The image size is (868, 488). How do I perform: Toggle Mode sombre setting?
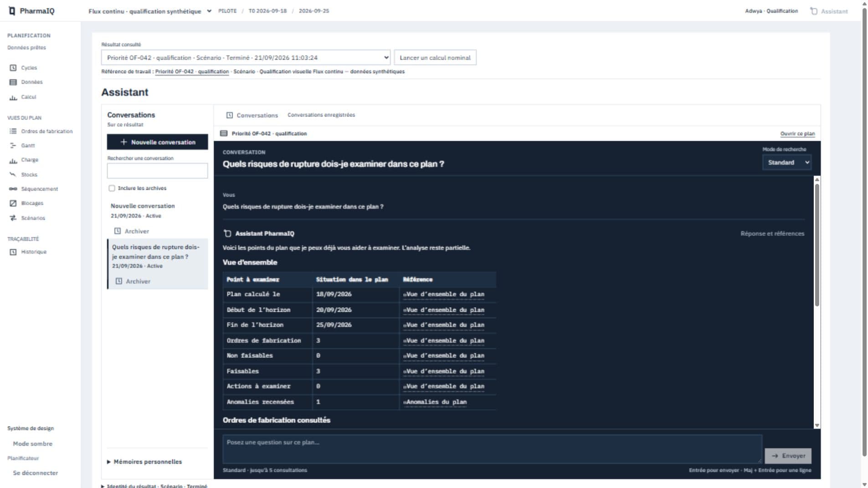[x=33, y=443]
